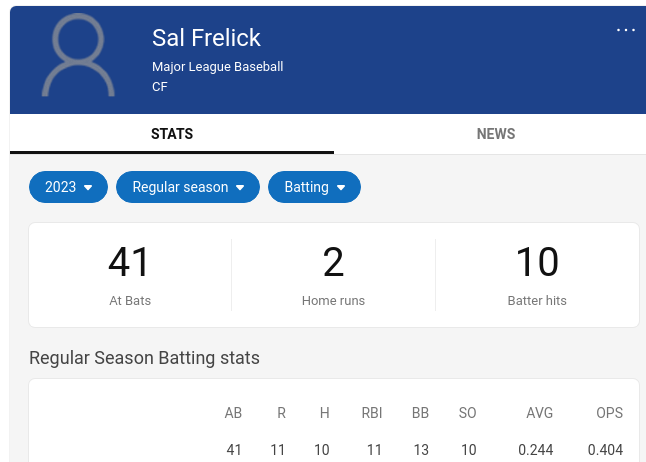
Task: Select the Batter hits summary card
Action: point(537,274)
